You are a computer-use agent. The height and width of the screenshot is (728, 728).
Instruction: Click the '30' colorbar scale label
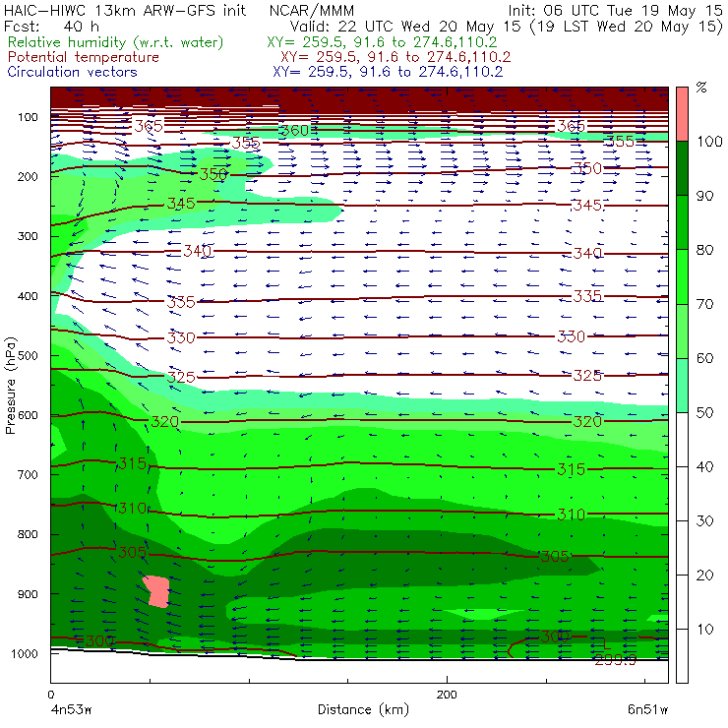coord(704,520)
